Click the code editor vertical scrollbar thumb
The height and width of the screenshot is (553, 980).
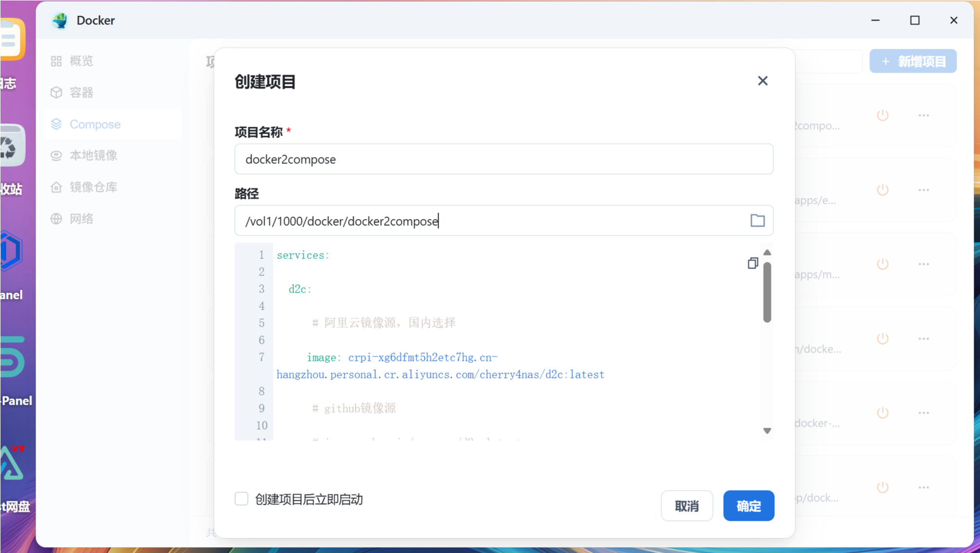(767, 293)
